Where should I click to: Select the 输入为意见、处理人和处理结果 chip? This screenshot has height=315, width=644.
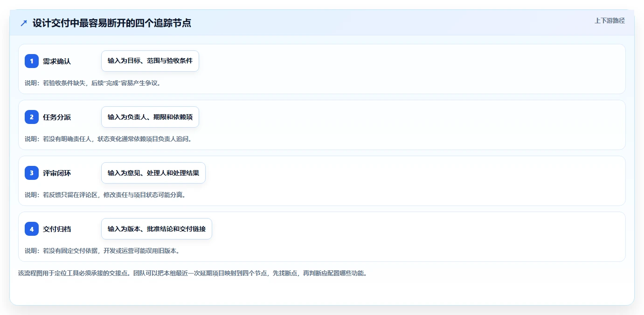153,173
